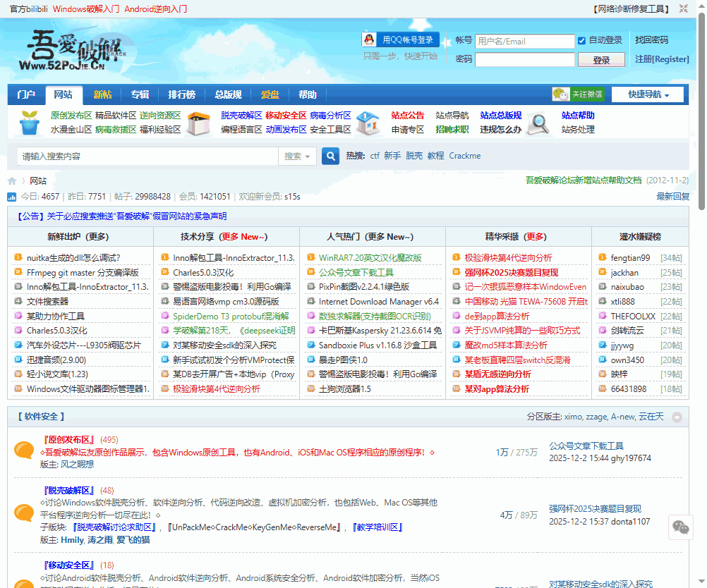
Task: Click the green plant pot category icon
Action: 29,123
